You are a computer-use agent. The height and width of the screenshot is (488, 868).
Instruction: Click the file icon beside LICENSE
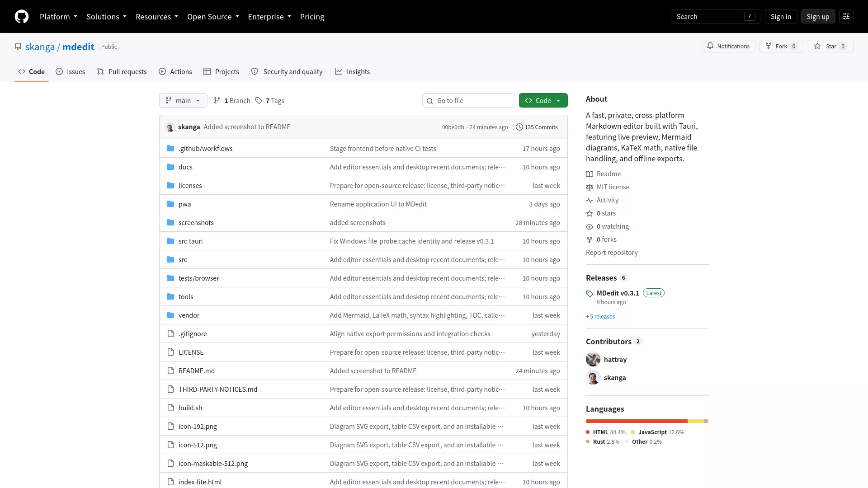[170, 352]
